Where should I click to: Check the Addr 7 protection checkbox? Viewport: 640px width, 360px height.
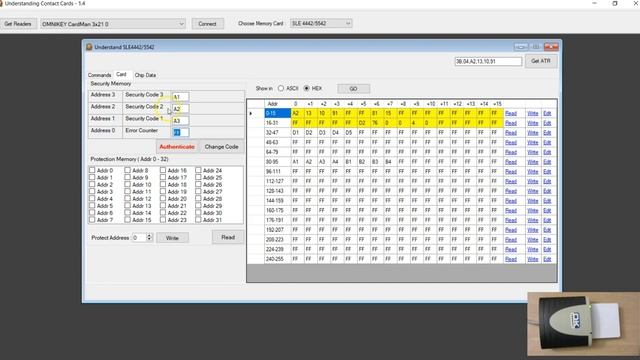click(x=92, y=220)
